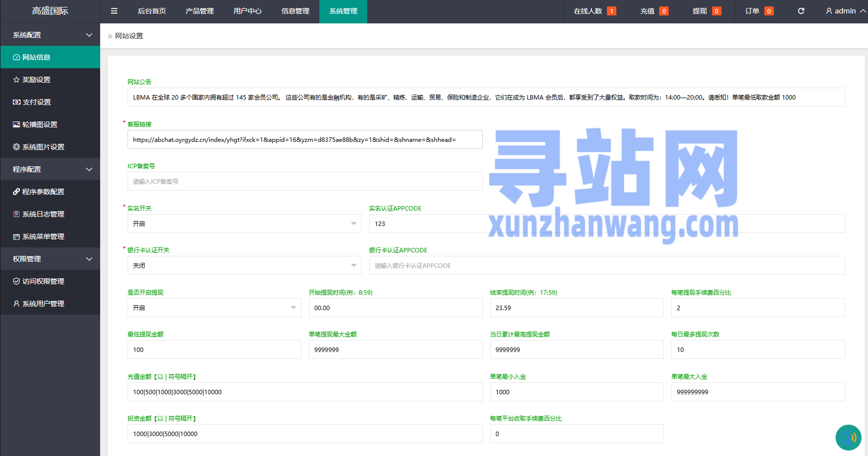Screen dimensions: 868x456
Task: Open the 银行卡认证开关 dropdown
Action: click(244, 266)
